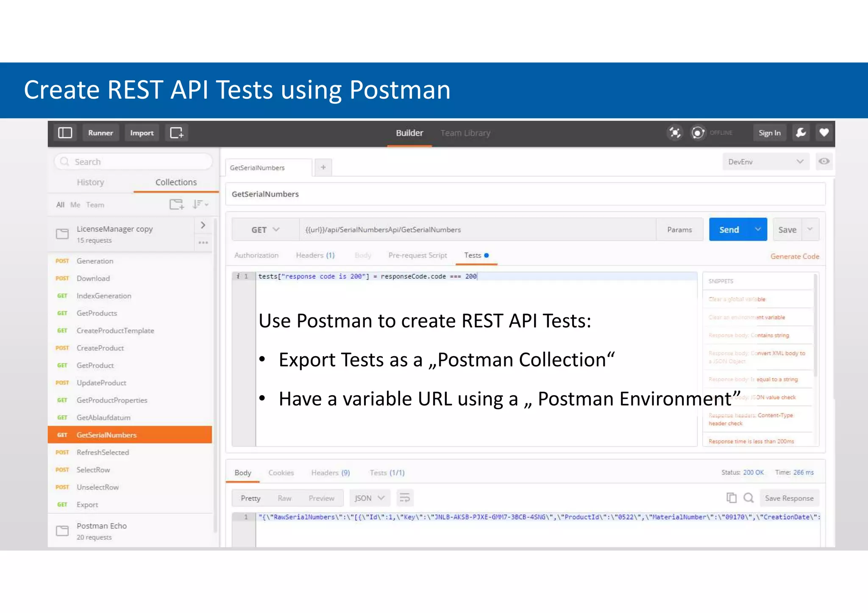The width and height of the screenshot is (868, 613).
Task: Select the GetProducts request
Action: tap(130, 313)
